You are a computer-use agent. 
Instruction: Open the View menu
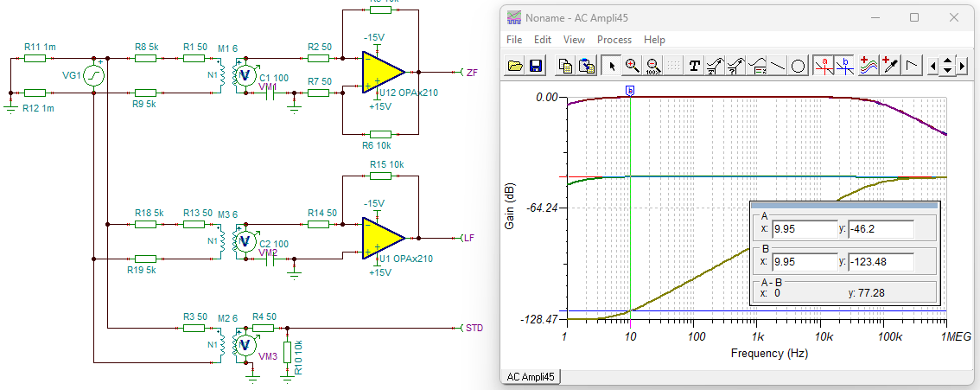coord(574,40)
